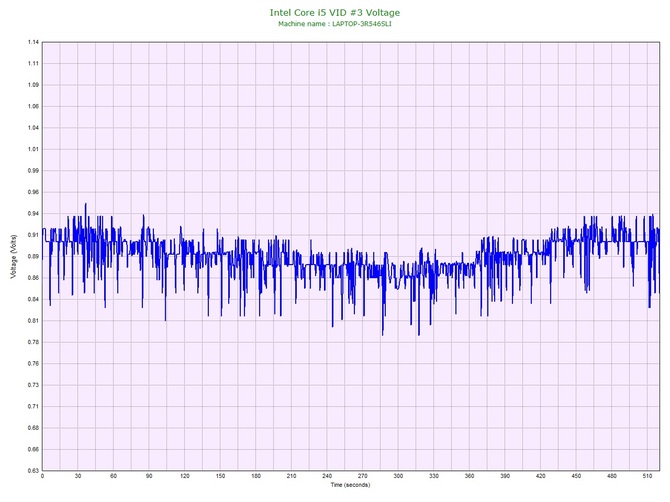Click the 0.81 y-axis value

(33, 321)
